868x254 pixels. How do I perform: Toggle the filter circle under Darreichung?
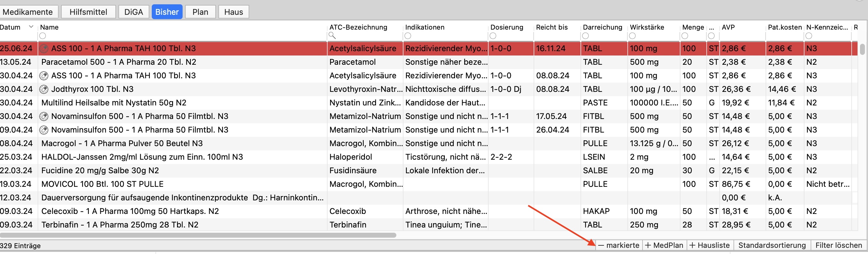pos(586,36)
